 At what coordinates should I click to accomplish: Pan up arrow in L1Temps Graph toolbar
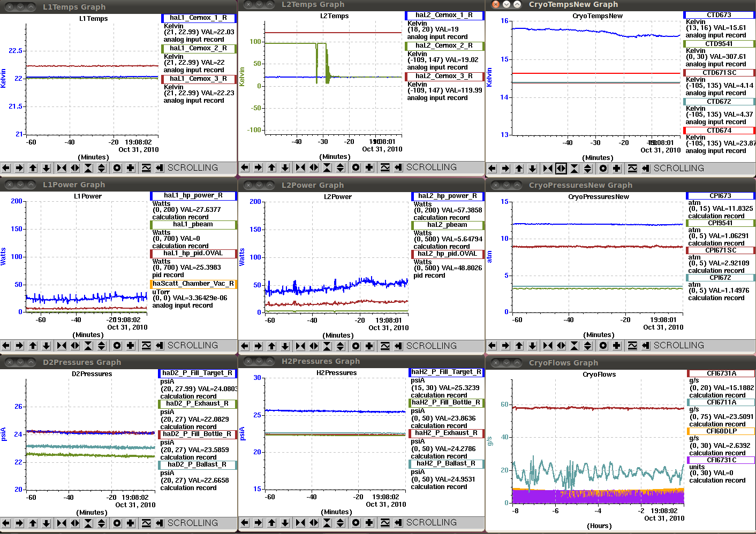33,168
